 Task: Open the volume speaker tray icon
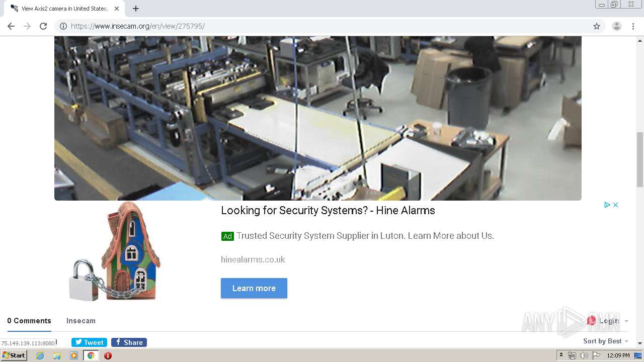point(584,355)
